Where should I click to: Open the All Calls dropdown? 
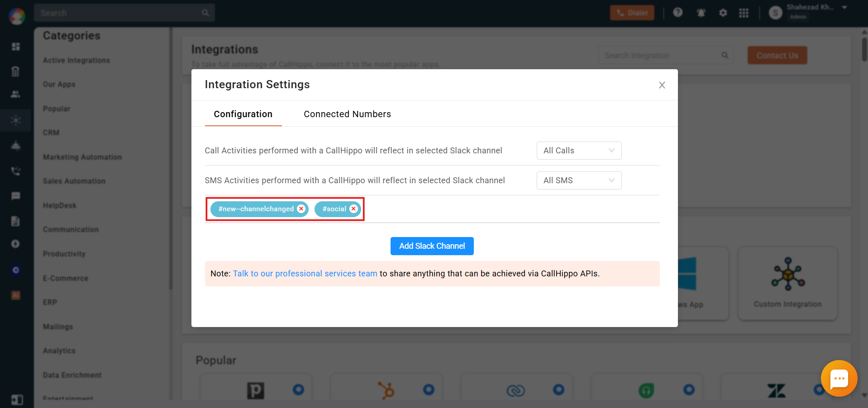coord(579,151)
